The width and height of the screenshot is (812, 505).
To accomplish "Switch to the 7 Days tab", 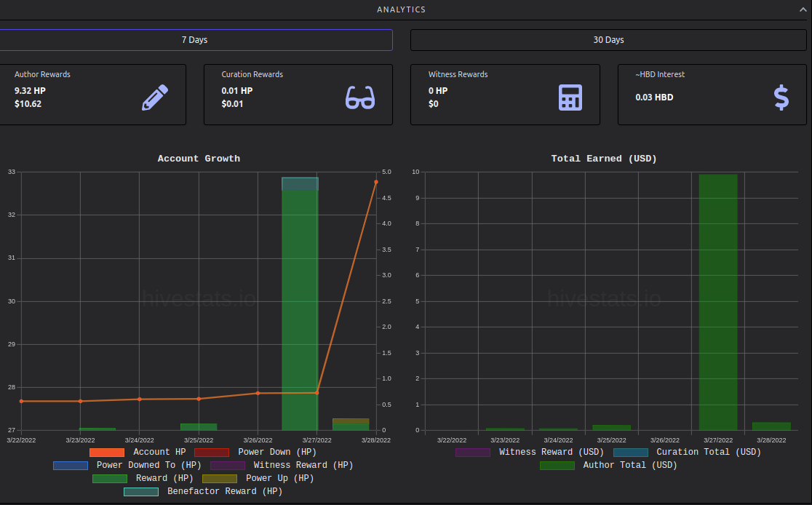I will click(194, 40).
